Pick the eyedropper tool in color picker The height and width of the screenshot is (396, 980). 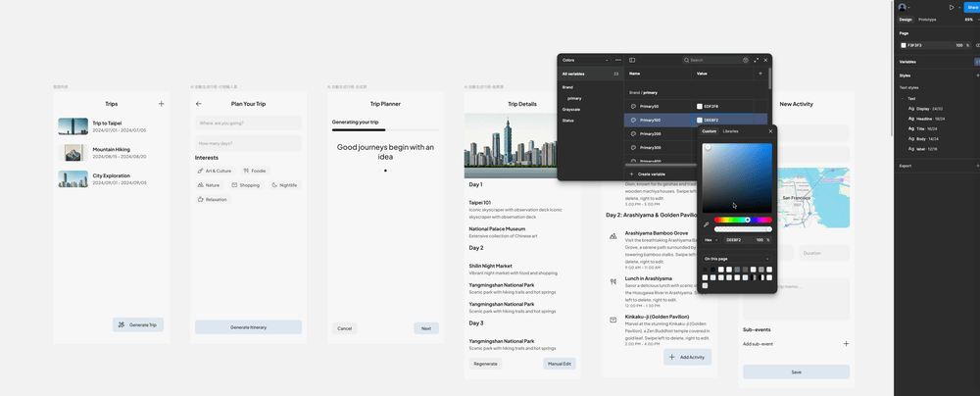707,224
